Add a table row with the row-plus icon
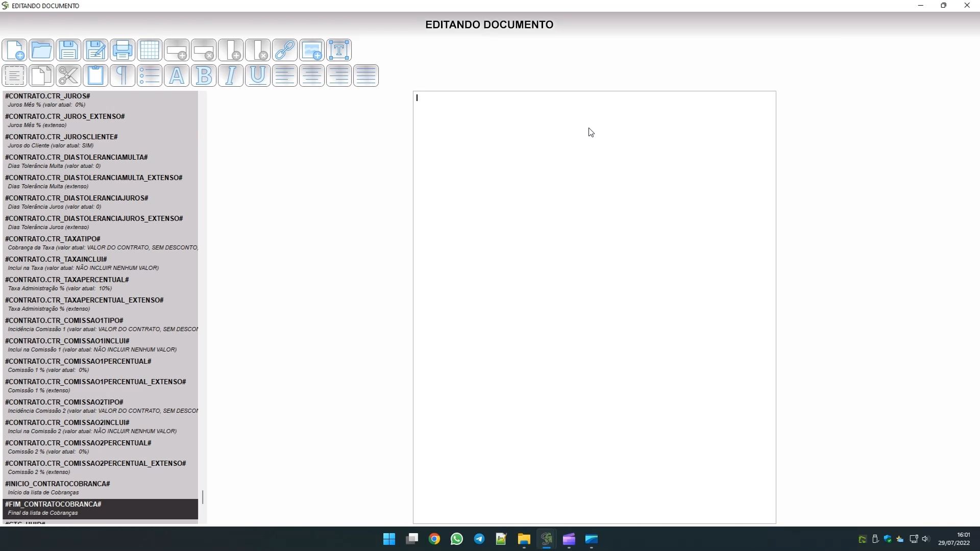The image size is (980, 551). (177, 50)
